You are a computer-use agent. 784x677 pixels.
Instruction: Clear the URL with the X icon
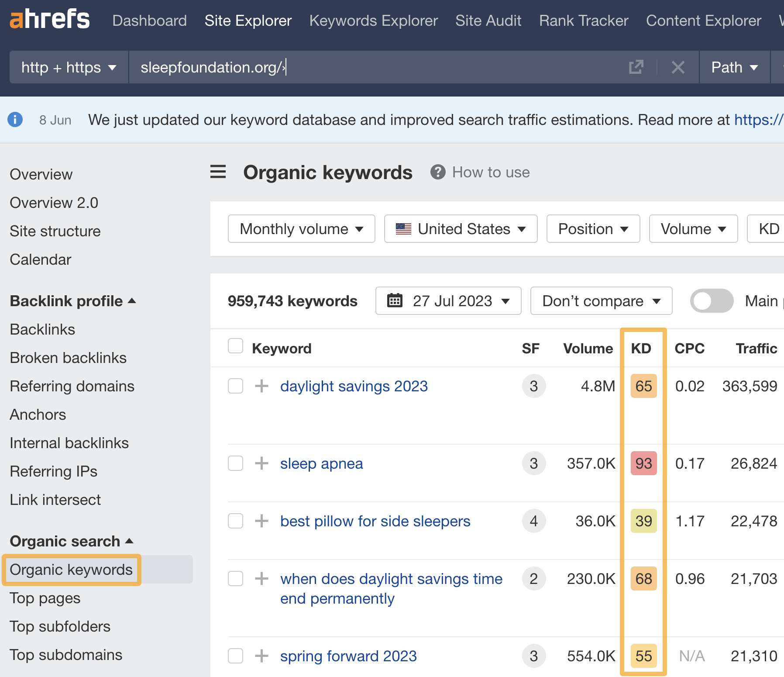tap(677, 67)
